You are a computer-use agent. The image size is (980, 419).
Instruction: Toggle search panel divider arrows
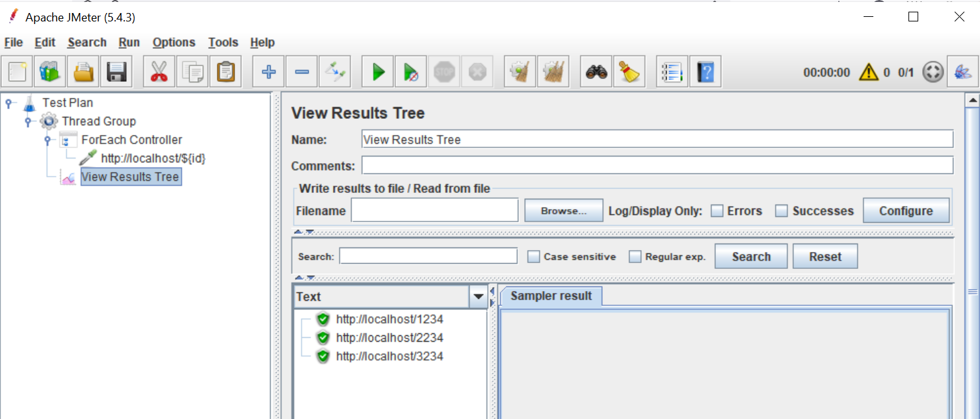click(x=304, y=277)
